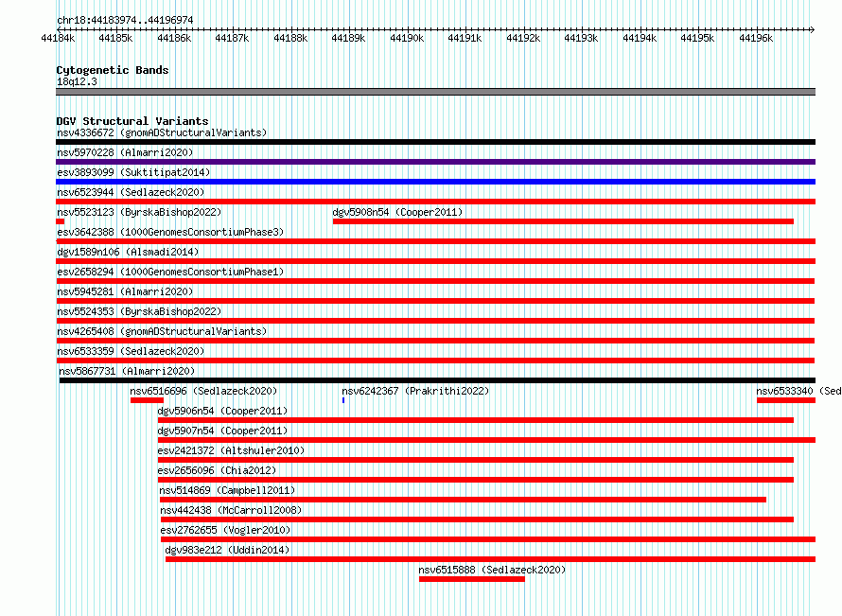Click the 44196k ruler tick label

pos(756,38)
